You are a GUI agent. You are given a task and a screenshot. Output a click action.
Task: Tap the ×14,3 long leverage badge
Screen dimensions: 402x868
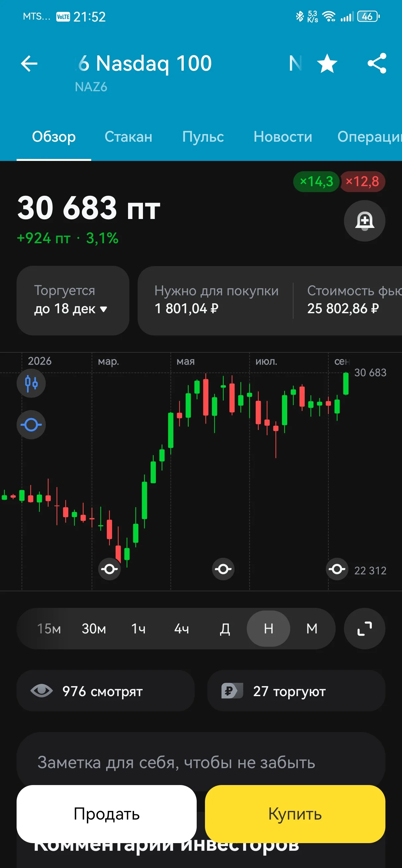pyautogui.click(x=316, y=181)
